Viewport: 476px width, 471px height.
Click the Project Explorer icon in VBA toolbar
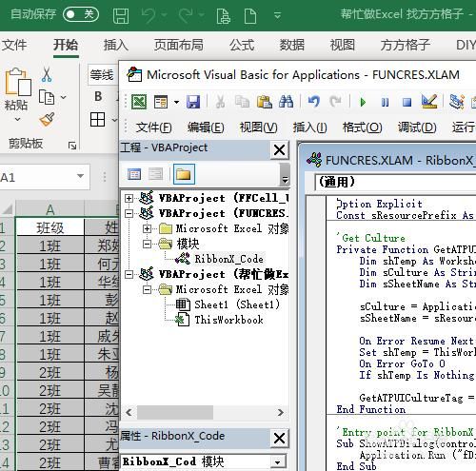(457, 102)
